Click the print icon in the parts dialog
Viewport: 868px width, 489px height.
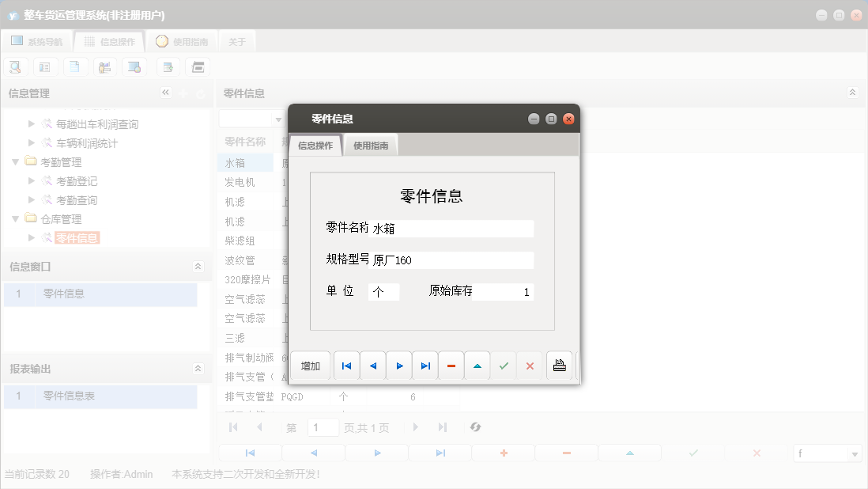(560, 365)
